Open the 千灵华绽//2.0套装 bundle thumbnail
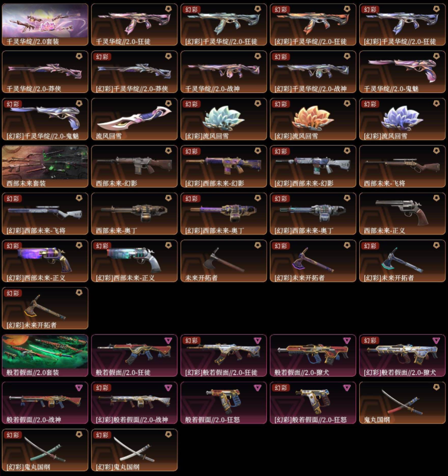The width and height of the screenshot is (448, 476). pyautogui.click(x=45, y=25)
